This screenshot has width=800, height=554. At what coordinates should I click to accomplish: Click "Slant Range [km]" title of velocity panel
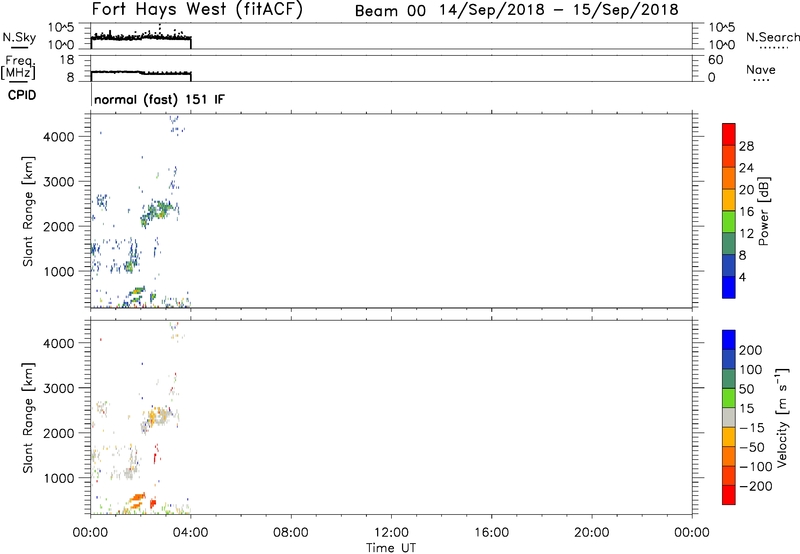tap(28, 418)
